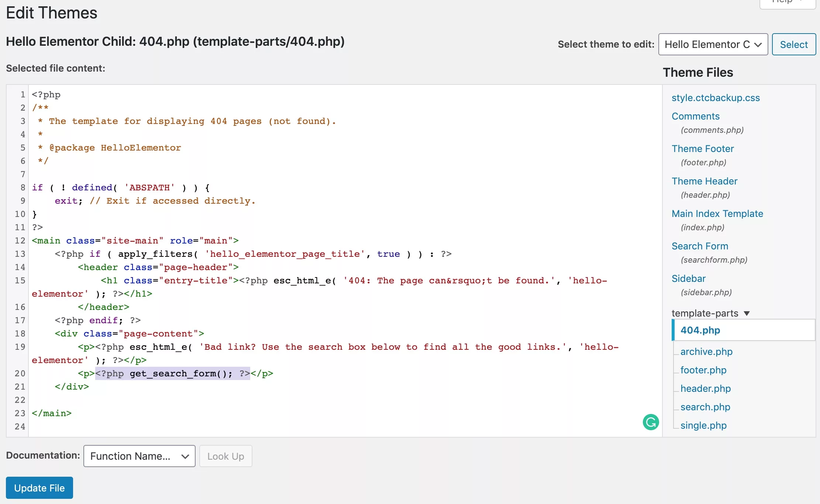The image size is (820, 504).
Task: Open footer.php in template-parts
Action: 703,370
